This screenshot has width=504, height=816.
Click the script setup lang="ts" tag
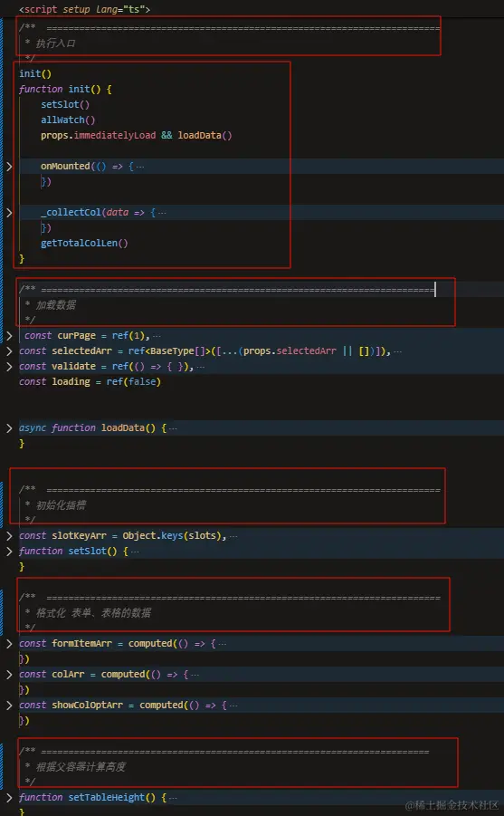coord(84,9)
